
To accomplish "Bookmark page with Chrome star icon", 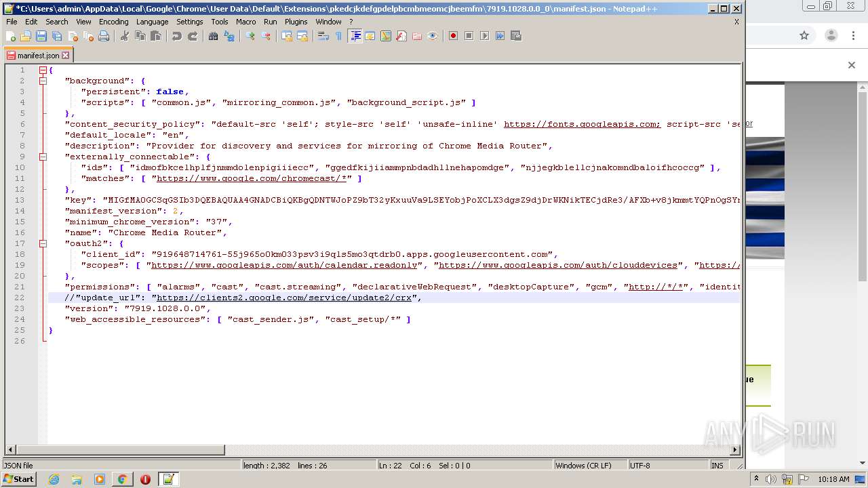I will point(804,36).
